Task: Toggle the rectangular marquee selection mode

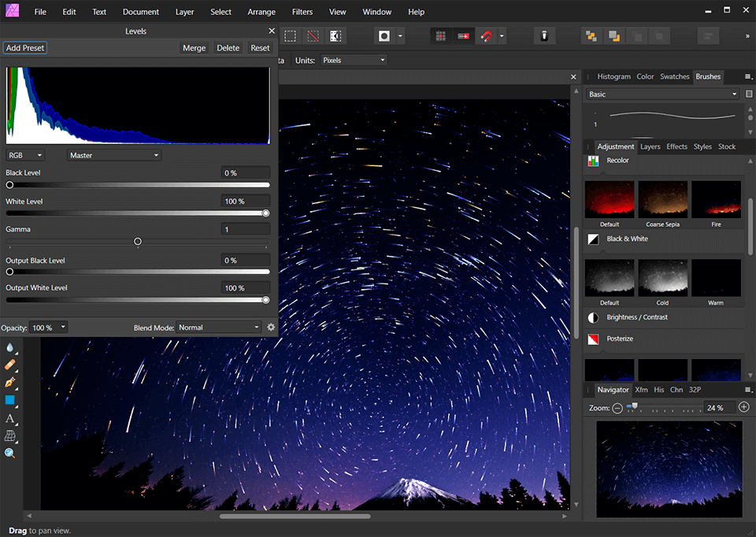Action: click(290, 35)
